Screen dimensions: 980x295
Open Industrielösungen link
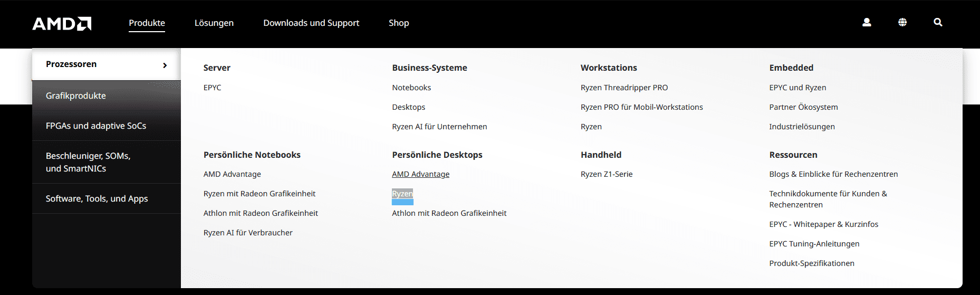coord(802,127)
